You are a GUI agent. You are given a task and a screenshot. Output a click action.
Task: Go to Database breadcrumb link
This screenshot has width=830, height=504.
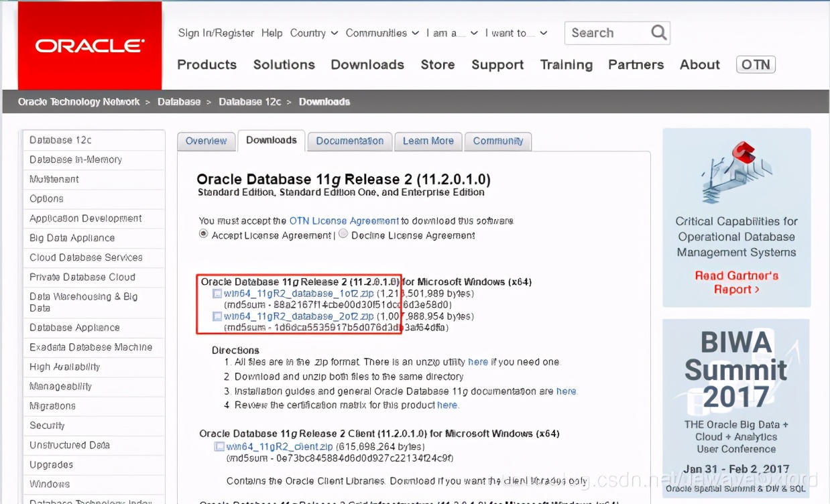tap(179, 102)
